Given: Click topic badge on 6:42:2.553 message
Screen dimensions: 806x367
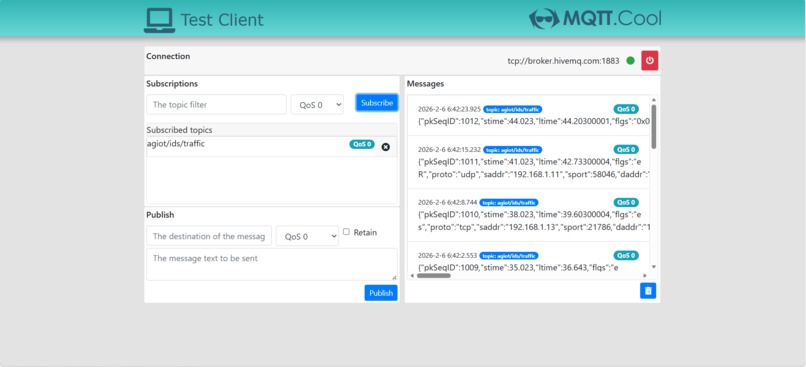Looking at the screenshot, I should [509, 255].
